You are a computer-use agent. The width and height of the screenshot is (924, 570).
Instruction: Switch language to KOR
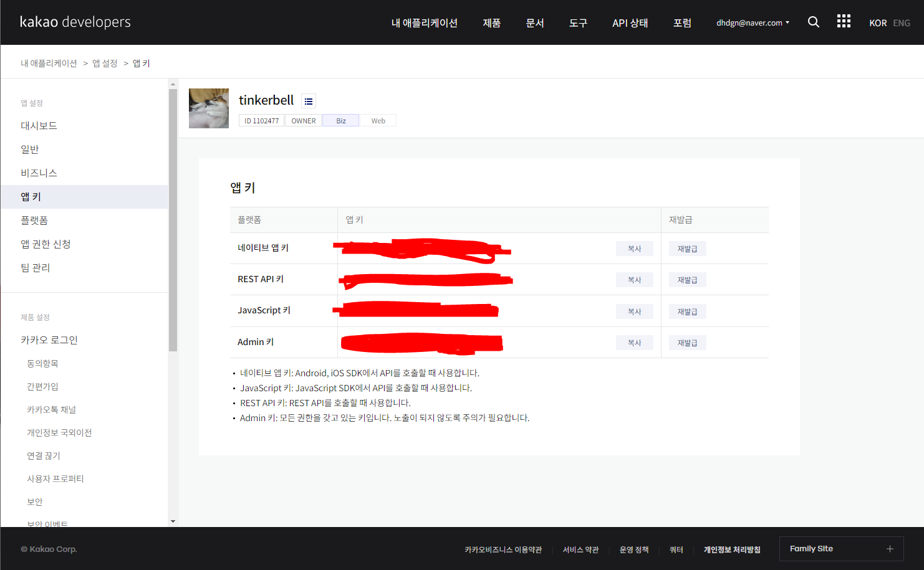coord(878,23)
